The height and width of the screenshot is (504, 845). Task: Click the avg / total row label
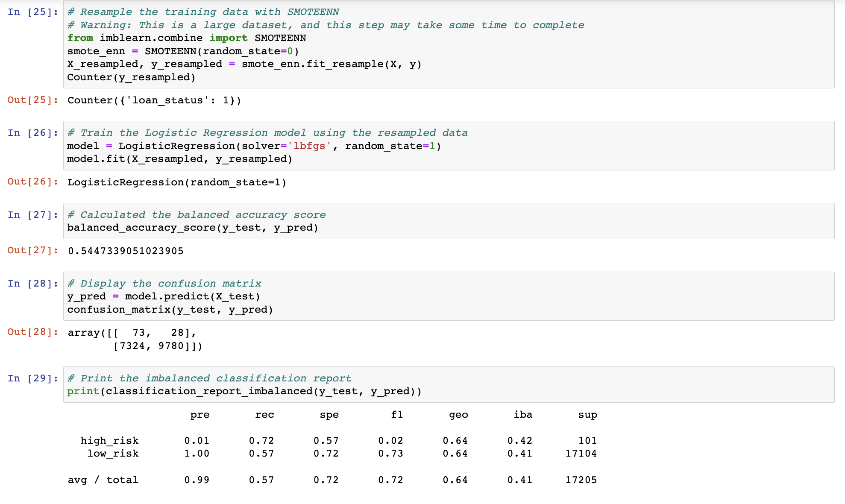pyautogui.click(x=103, y=480)
